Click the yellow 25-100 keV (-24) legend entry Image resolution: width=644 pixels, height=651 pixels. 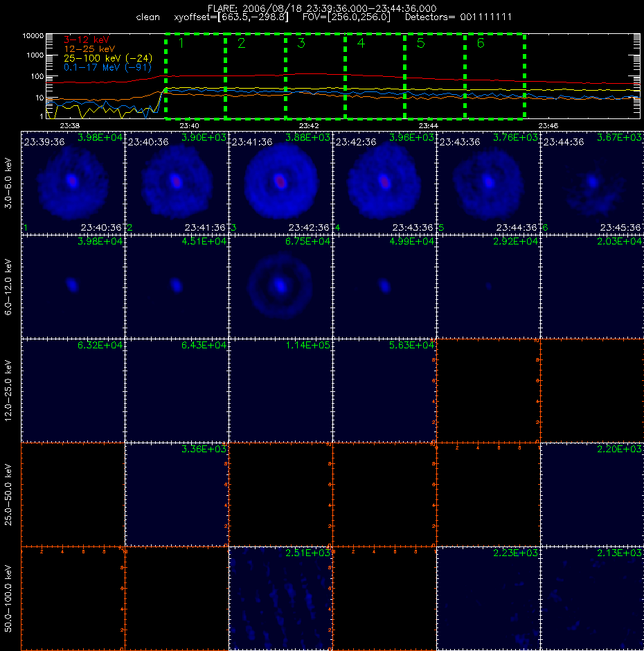[108, 58]
